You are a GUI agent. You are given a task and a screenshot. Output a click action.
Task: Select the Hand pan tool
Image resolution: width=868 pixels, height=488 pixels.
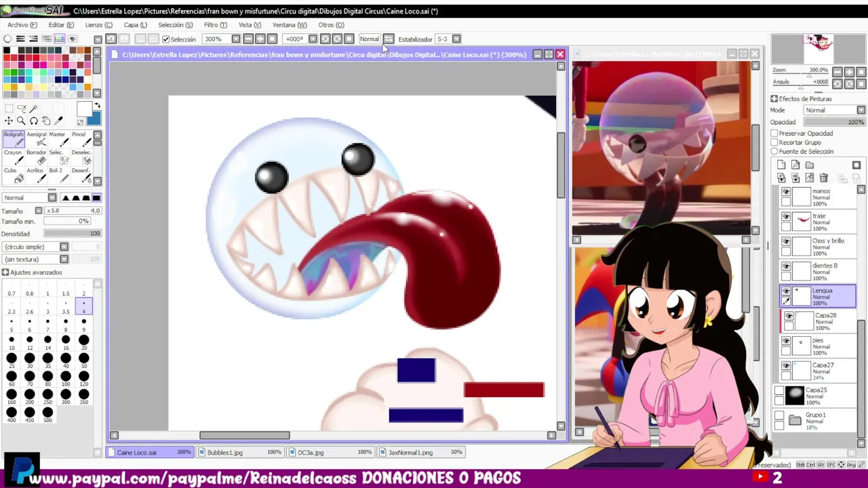pos(46,121)
